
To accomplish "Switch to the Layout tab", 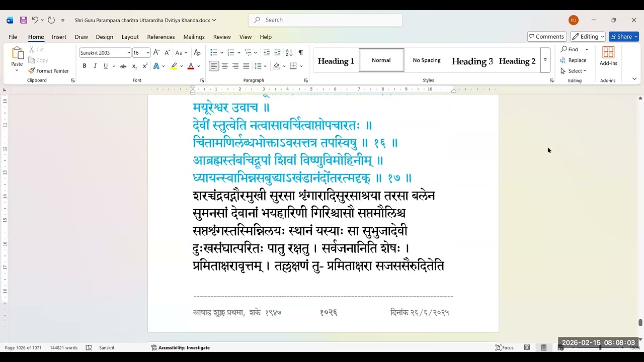I will tap(130, 37).
